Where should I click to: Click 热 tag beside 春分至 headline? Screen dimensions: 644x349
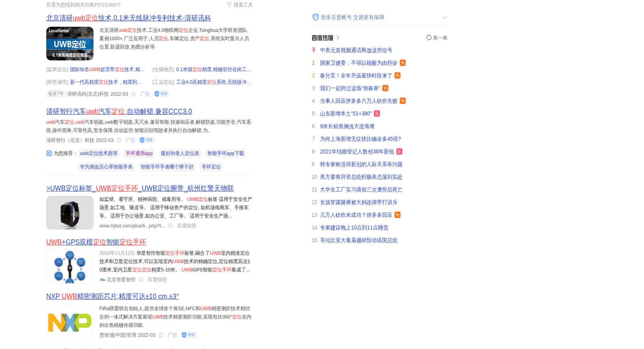(x=397, y=76)
